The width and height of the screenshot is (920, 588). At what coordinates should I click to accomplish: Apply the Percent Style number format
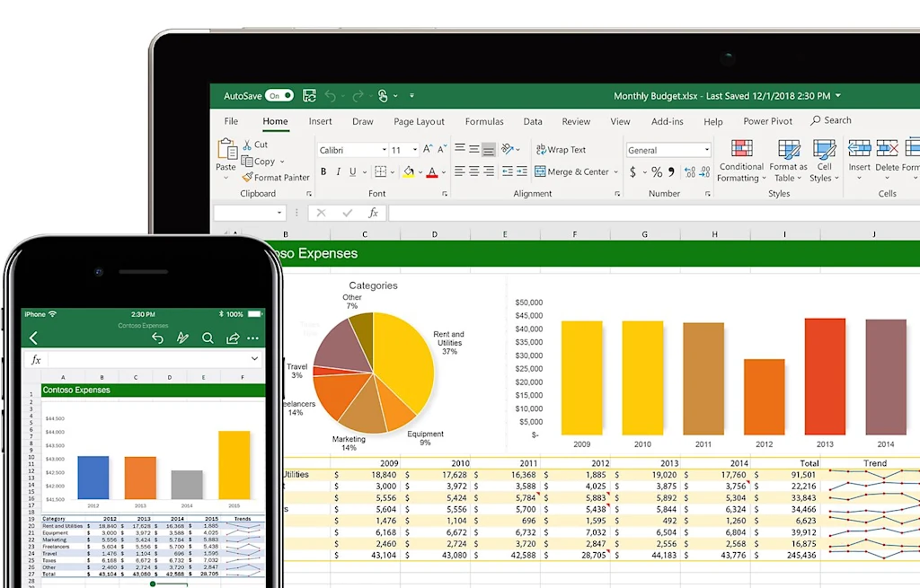(656, 171)
